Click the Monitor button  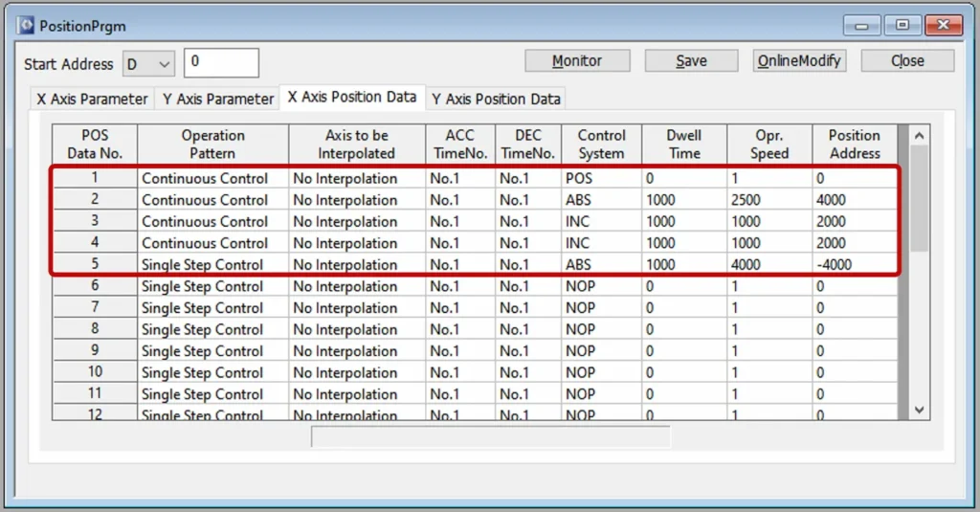point(577,60)
